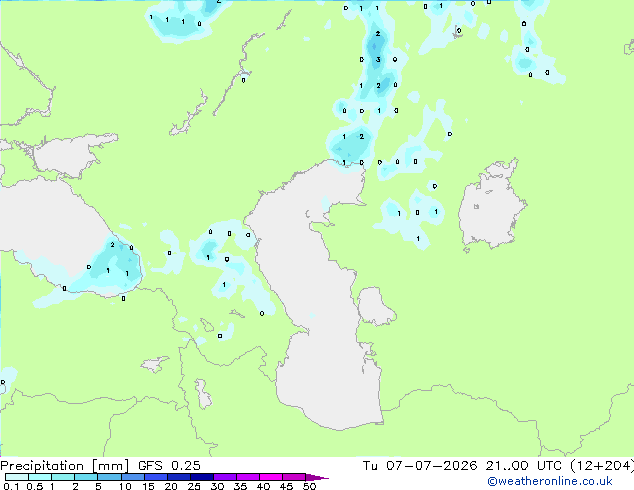This screenshot has height=490, width=634.
Task: Click the 0.1–0.5 mm legend color swatch
Action: coord(17,477)
